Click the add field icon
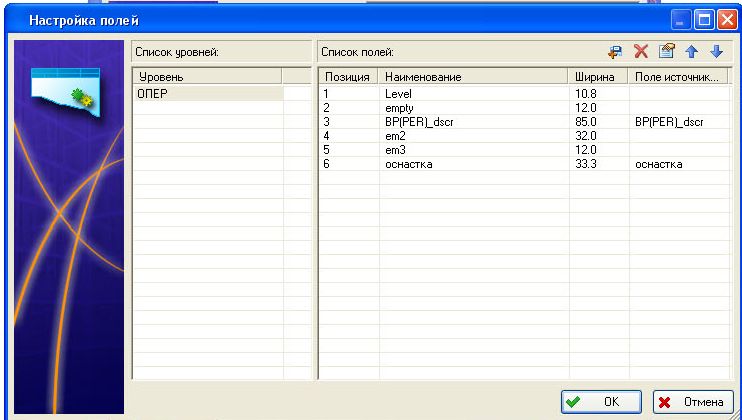The height and width of the screenshot is (420, 742). coord(615,52)
